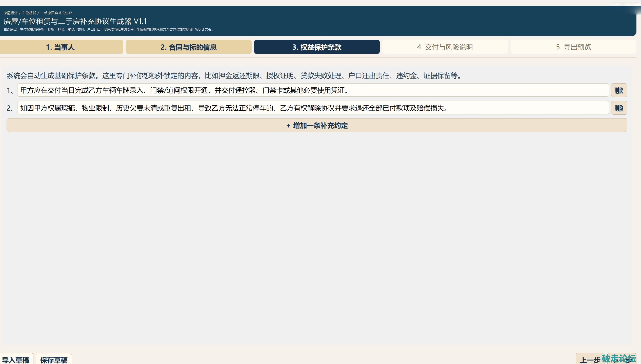The width and height of the screenshot is (641, 364).
Task: Go to '4. 交付与风险说明' tab
Action: (x=445, y=47)
